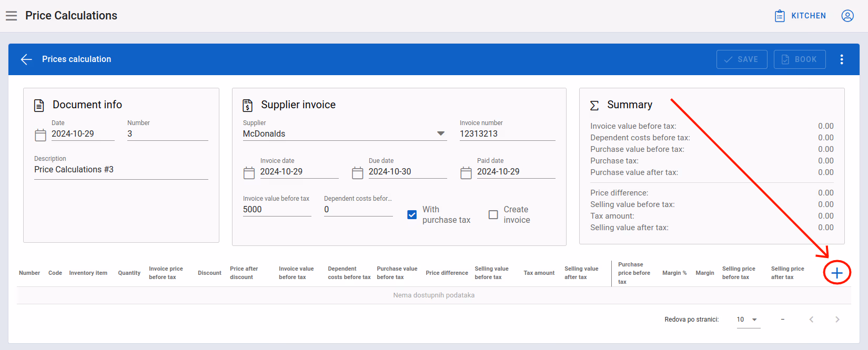This screenshot has height=350, width=868.
Task: Add a new row with plus icon
Action: click(837, 273)
